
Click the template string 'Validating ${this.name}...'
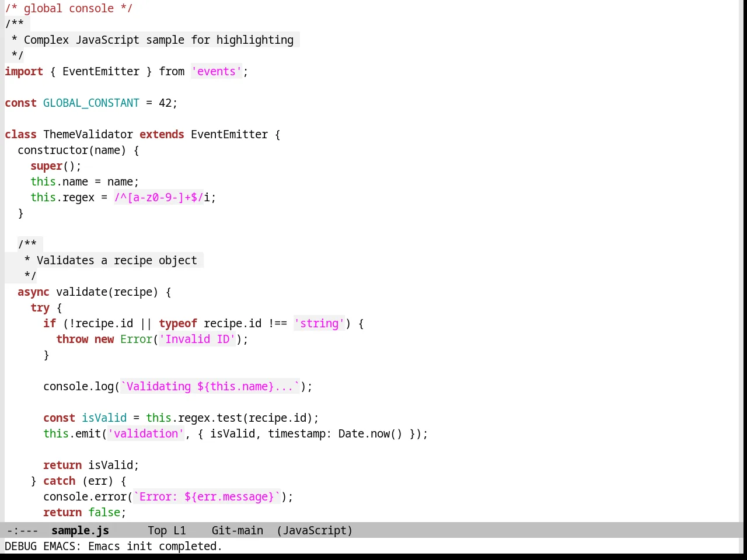pos(210,386)
